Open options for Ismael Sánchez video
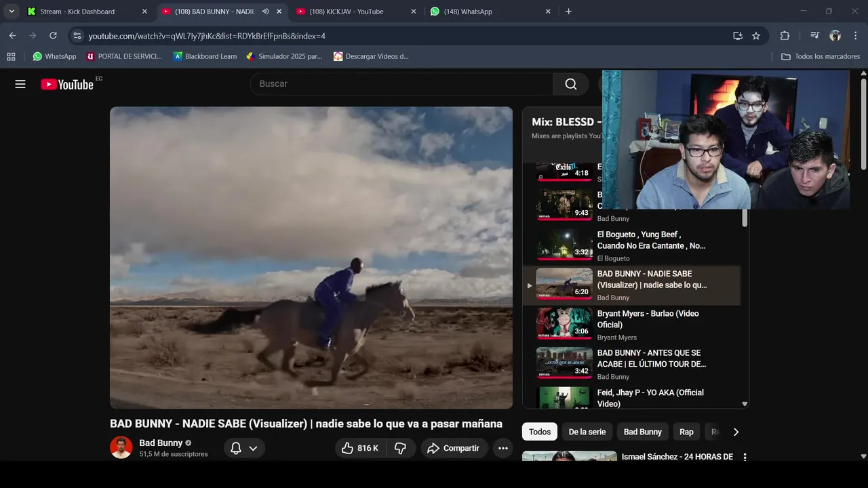868x488 pixels. click(x=745, y=457)
